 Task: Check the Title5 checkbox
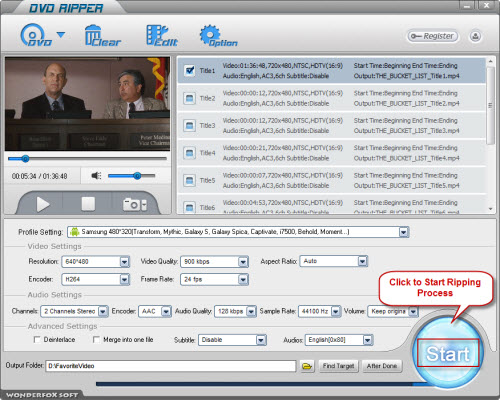point(189,181)
